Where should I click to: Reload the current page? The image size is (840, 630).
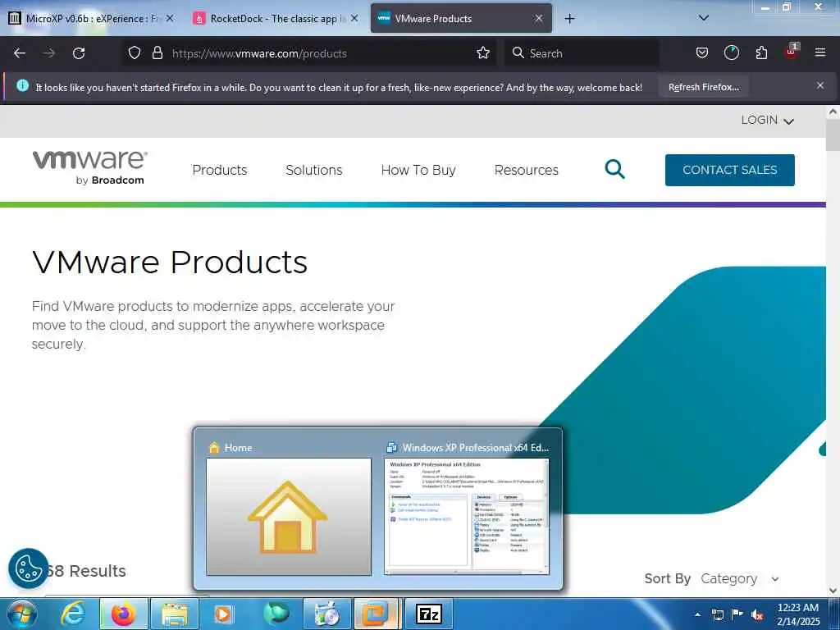click(79, 53)
